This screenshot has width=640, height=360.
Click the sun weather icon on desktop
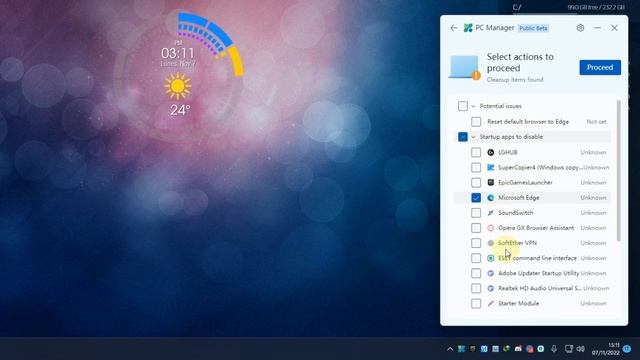point(178,86)
